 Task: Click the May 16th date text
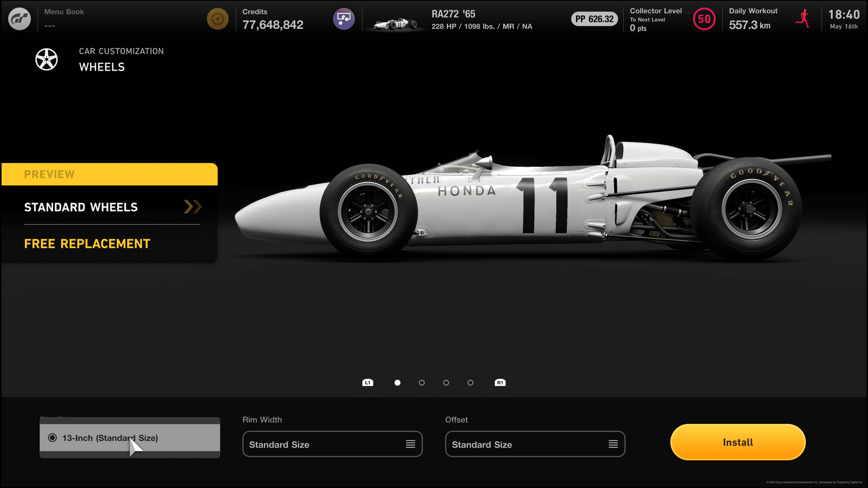point(844,26)
